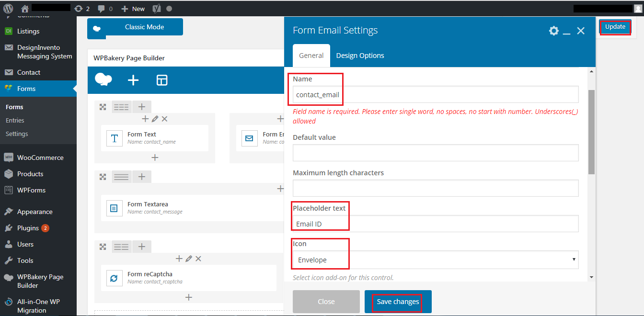Click the move handle of Form reCaptcha row

click(x=103, y=247)
